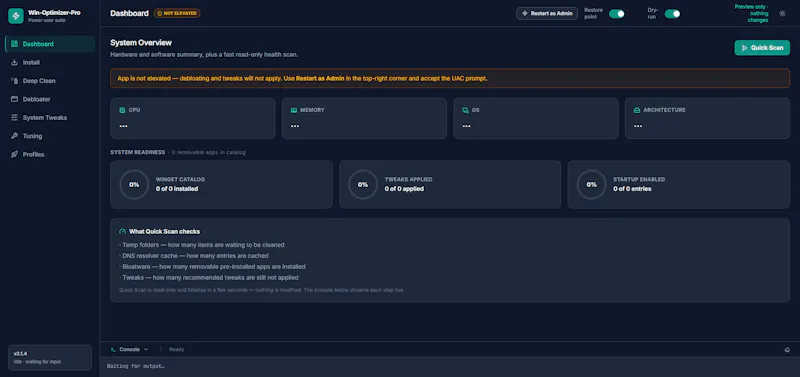Screen dimensions: 800x377
Task: Click the NOT ELEVATED status badge
Action: click(x=177, y=13)
